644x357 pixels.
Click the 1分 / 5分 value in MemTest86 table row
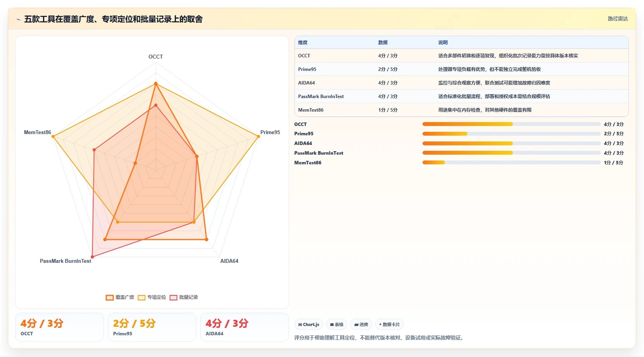click(388, 110)
